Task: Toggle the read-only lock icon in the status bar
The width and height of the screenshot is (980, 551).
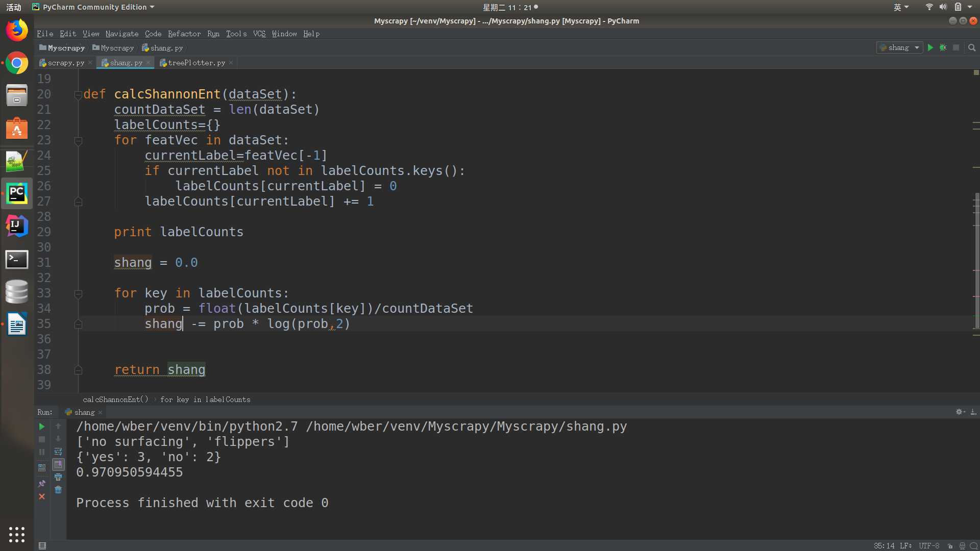Action: (950, 546)
